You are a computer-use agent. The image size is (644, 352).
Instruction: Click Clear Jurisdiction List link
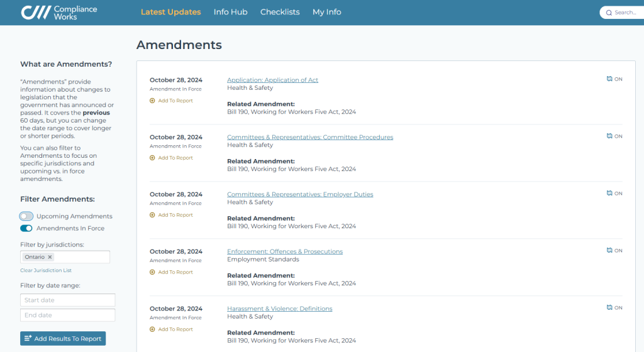tap(46, 270)
